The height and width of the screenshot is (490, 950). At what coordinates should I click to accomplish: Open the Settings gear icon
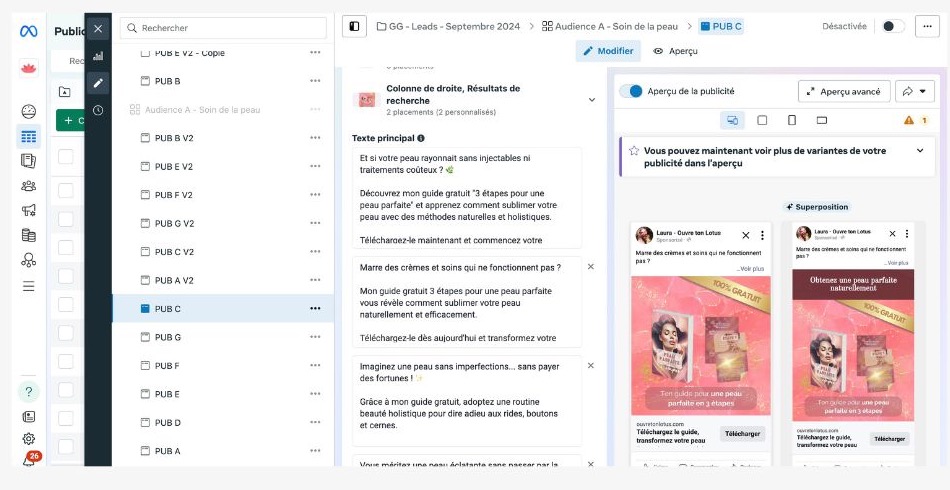point(28,439)
